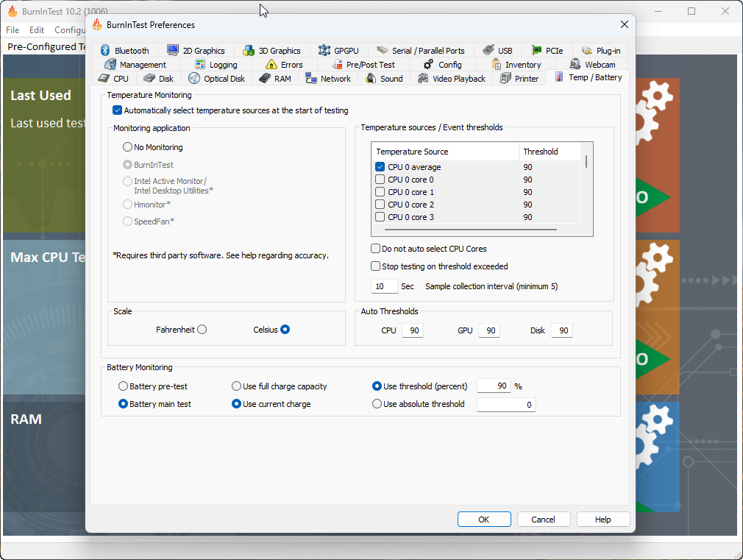The width and height of the screenshot is (743, 560).
Task: Enable Stop testing on threshold exceeded
Action: (x=375, y=266)
